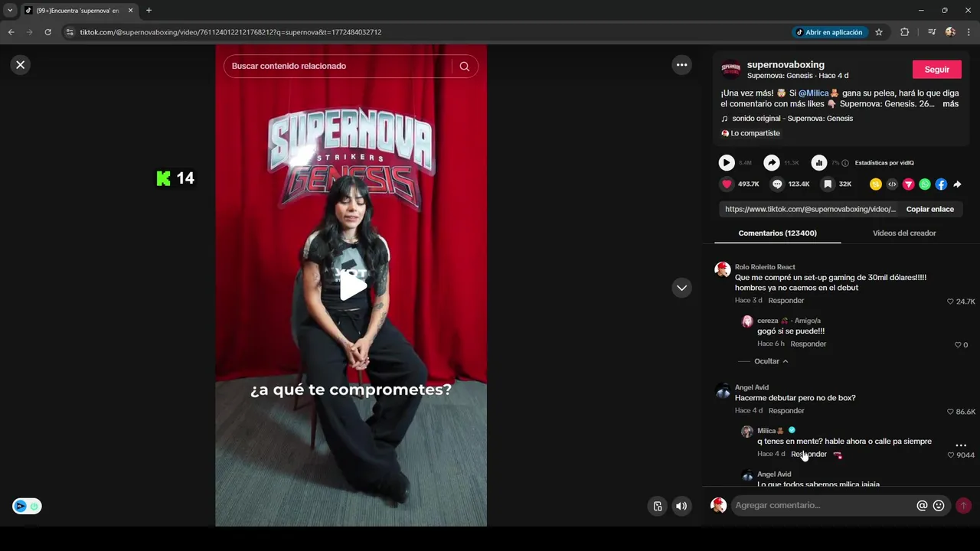Image resolution: width=980 pixels, height=551 pixels.
Task: Reply to Angel Avid's 'Hacerme debutar' comment
Action: tap(786, 411)
